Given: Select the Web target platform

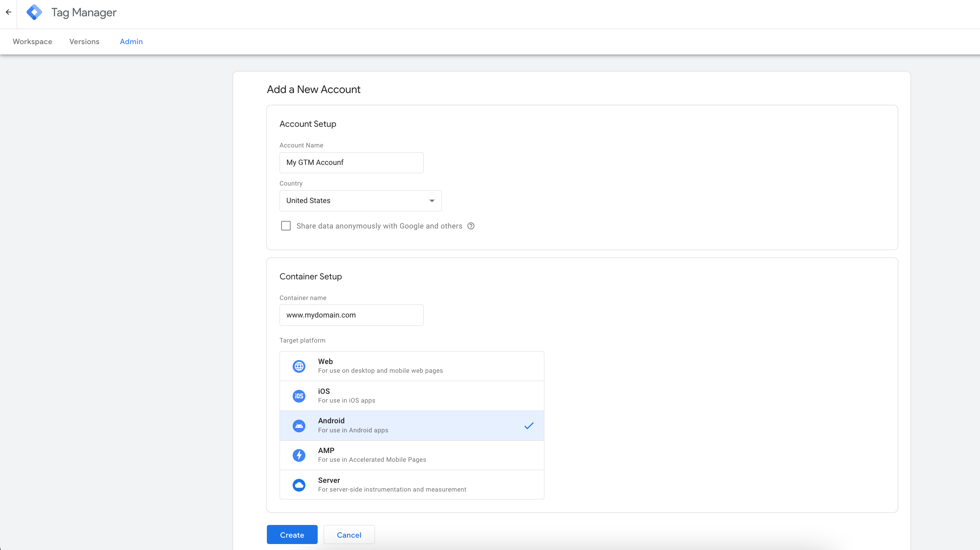Looking at the screenshot, I should pos(412,366).
